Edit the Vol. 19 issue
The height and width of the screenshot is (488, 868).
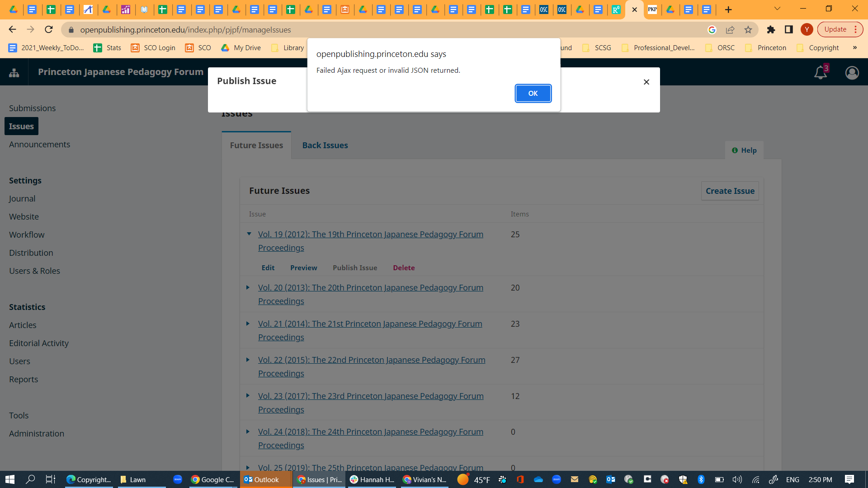coord(268,267)
